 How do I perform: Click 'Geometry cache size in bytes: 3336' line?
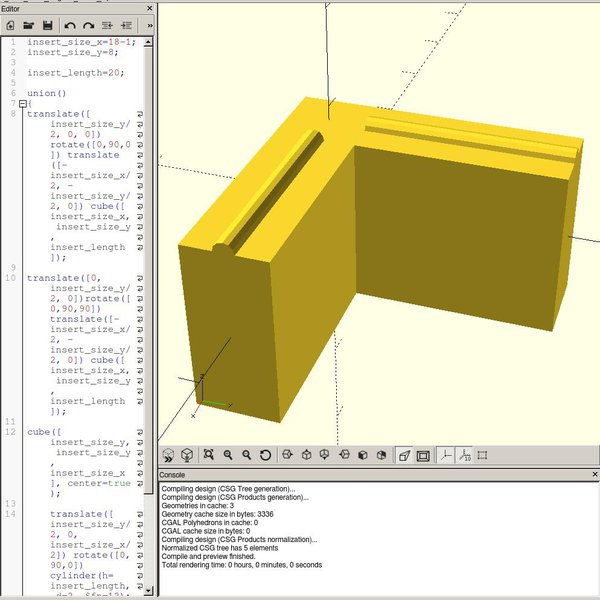coord(217,514)
